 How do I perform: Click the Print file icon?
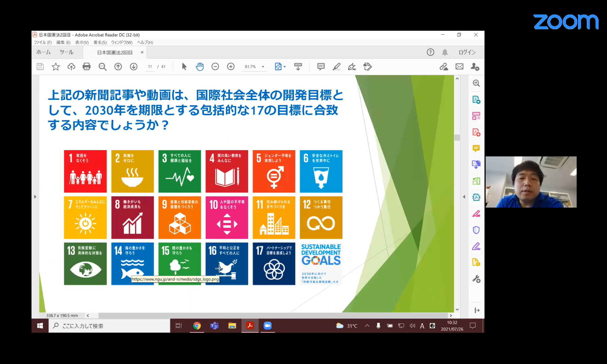87,67
